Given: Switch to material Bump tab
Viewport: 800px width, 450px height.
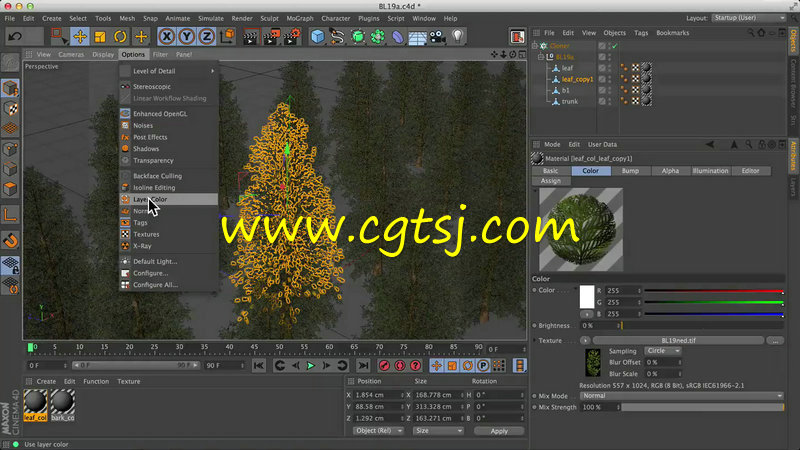Looking at the screenshot, I should point(630,171).
